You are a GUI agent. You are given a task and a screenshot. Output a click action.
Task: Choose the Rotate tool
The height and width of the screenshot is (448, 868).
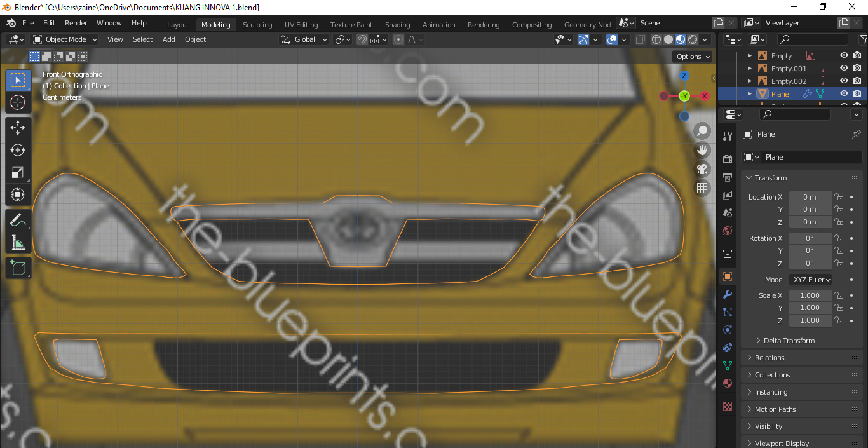18,151
